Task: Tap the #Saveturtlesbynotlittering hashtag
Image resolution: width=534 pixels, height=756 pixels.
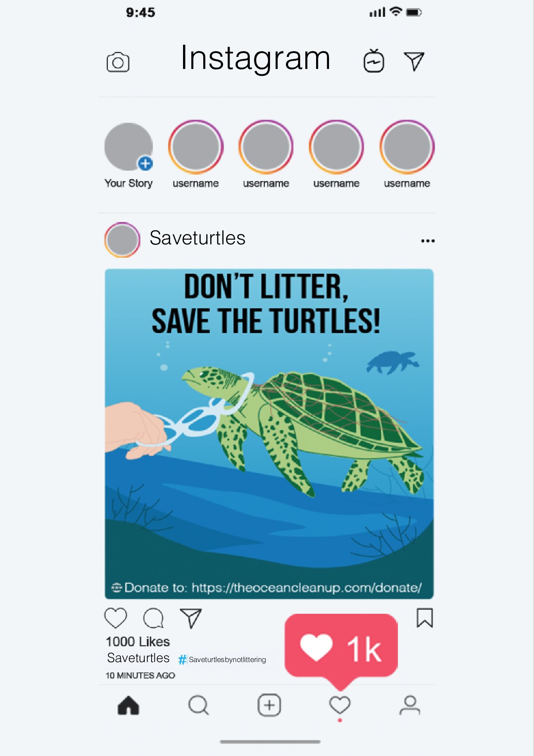Action: tap(222, 659)
